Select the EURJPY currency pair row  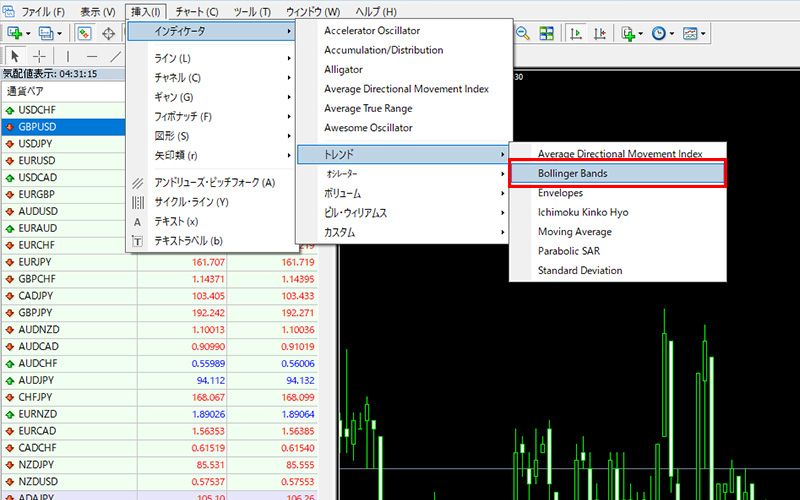pyautogui.click(x=34, y=261)
